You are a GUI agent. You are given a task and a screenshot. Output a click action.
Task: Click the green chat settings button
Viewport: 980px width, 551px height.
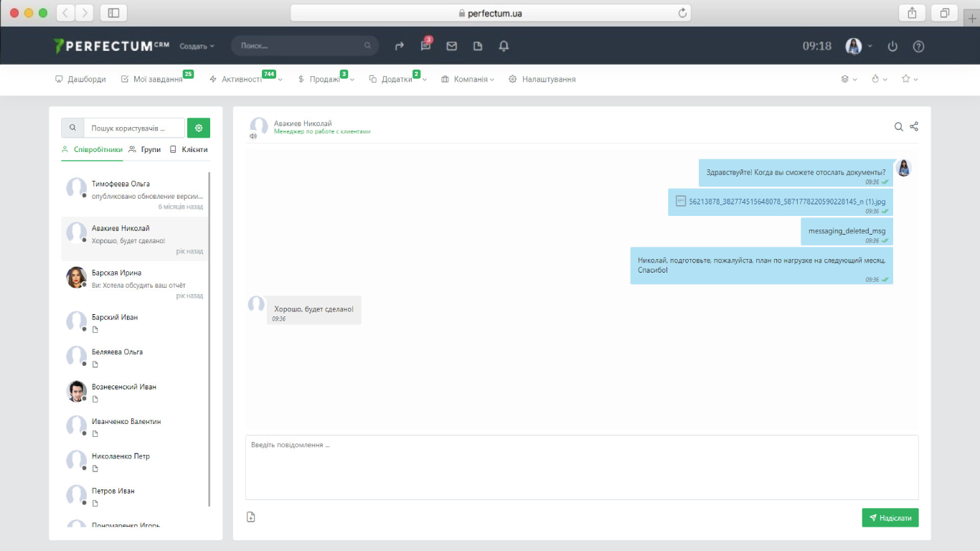point(199,128)
